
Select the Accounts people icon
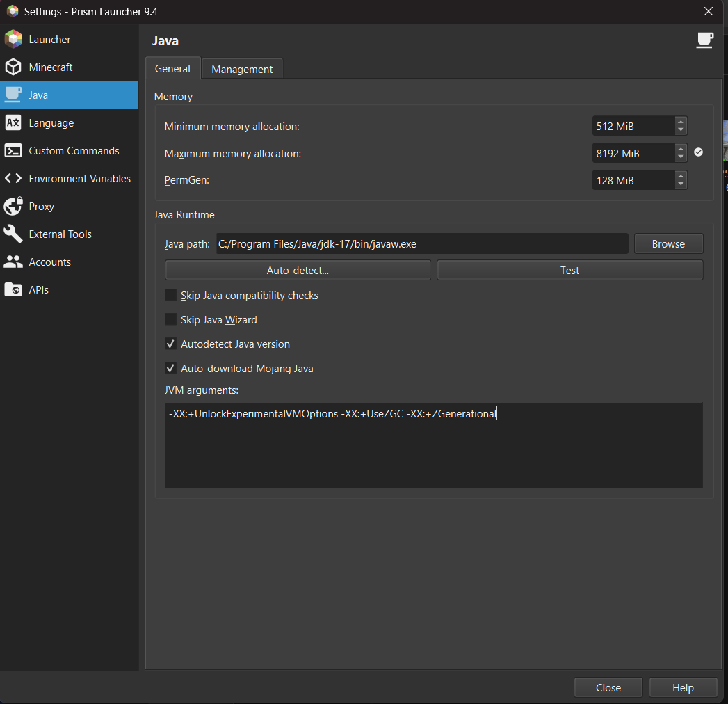13,262
